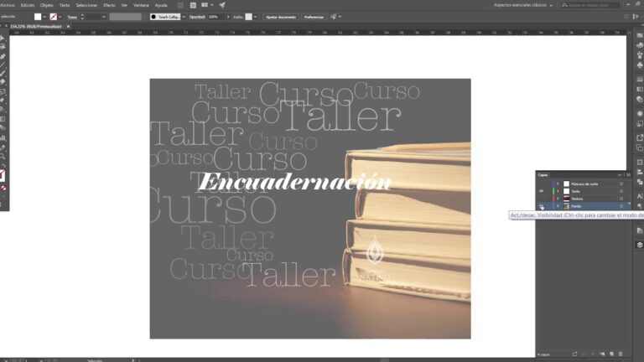Select the Line Segment tool

(3, 65)
